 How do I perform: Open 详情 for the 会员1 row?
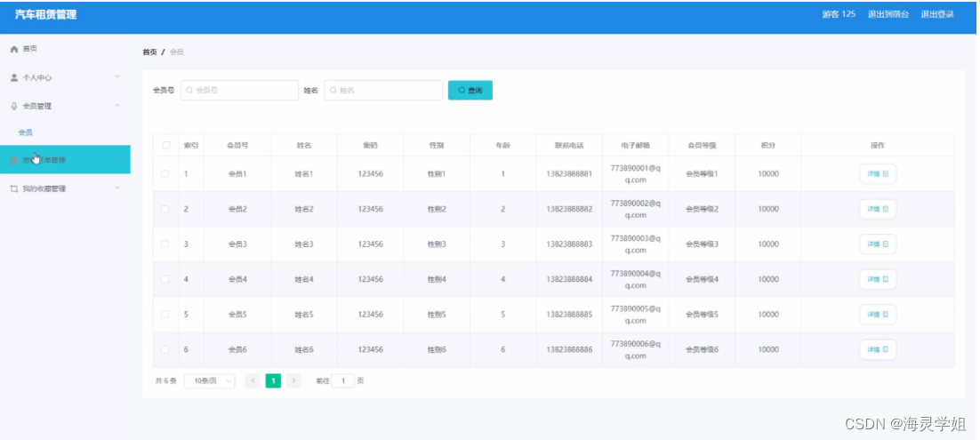click(x=878, y=173)
